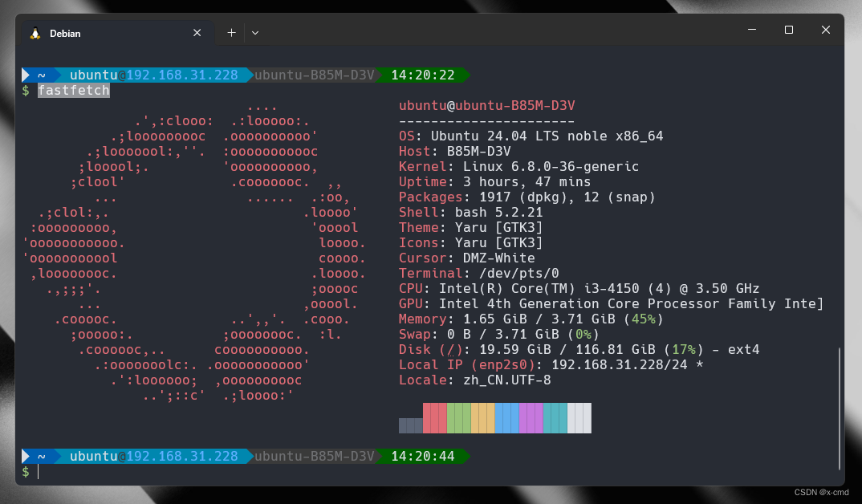
Task: Maximize the terminal window
Action: 789,30
